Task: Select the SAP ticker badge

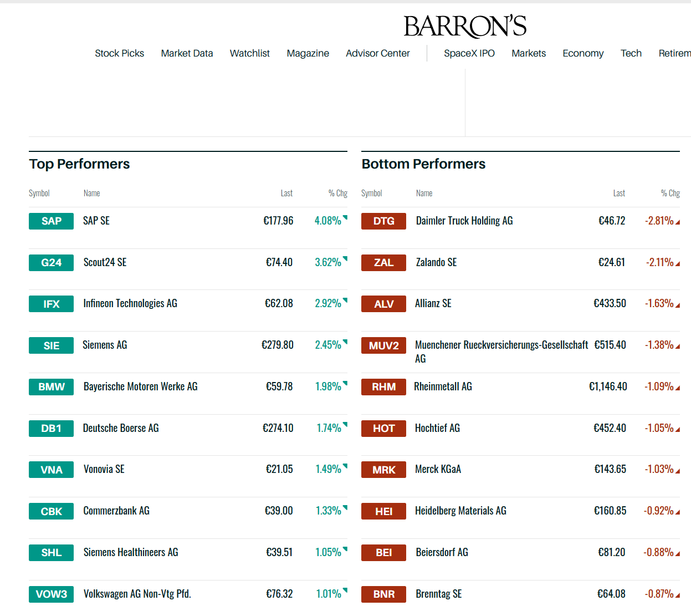Action: (x=51, y=221)
